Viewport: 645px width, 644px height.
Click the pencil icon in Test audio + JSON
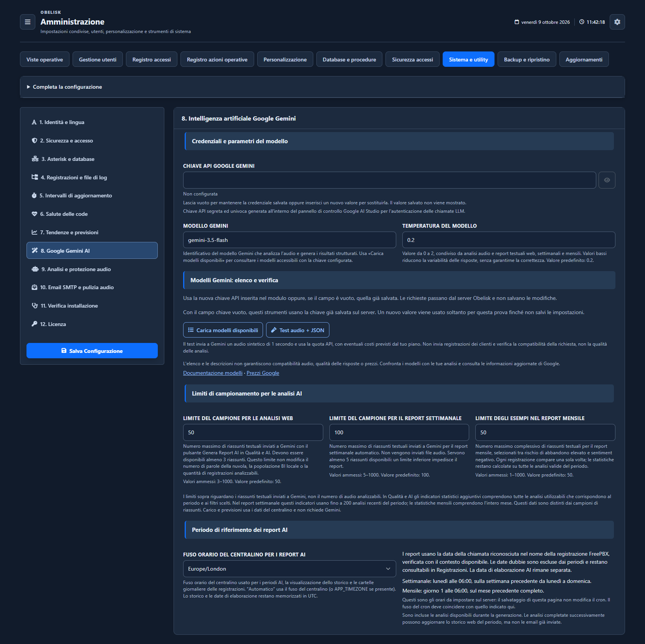pos(274,330)
